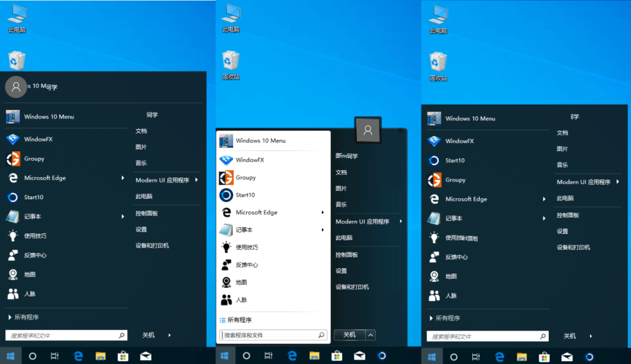
Task: Click the user picture tile in the middle start menu
Action: coord(368,130)
